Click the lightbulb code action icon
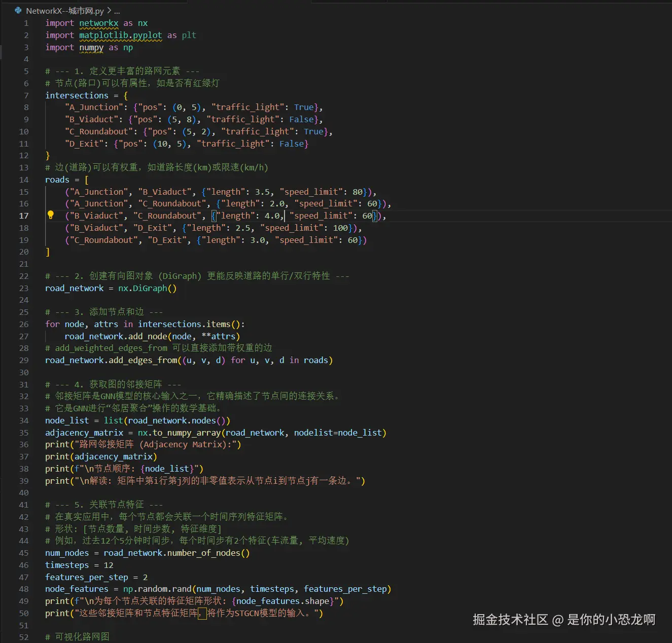672x643 pixels. click(x=50, y=215)
